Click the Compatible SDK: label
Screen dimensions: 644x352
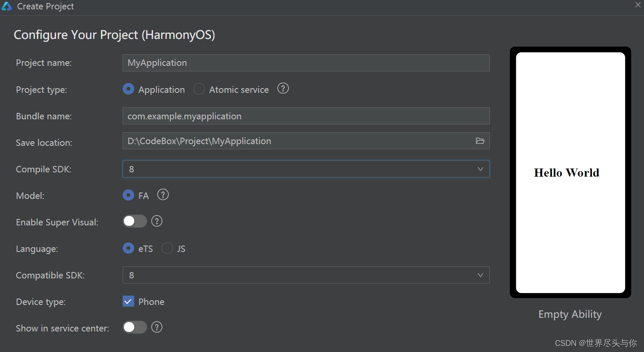[50, 275]
